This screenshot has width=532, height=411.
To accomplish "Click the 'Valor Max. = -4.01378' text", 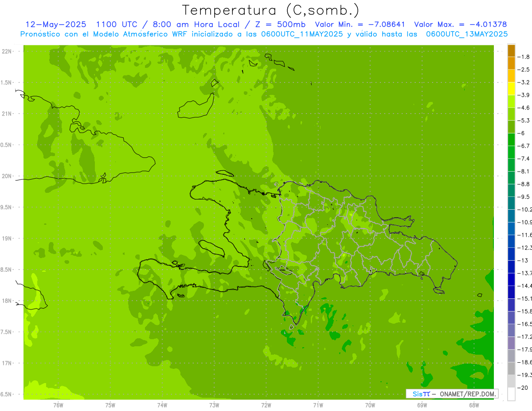I will pyautogui.click(x=460, y=24).
